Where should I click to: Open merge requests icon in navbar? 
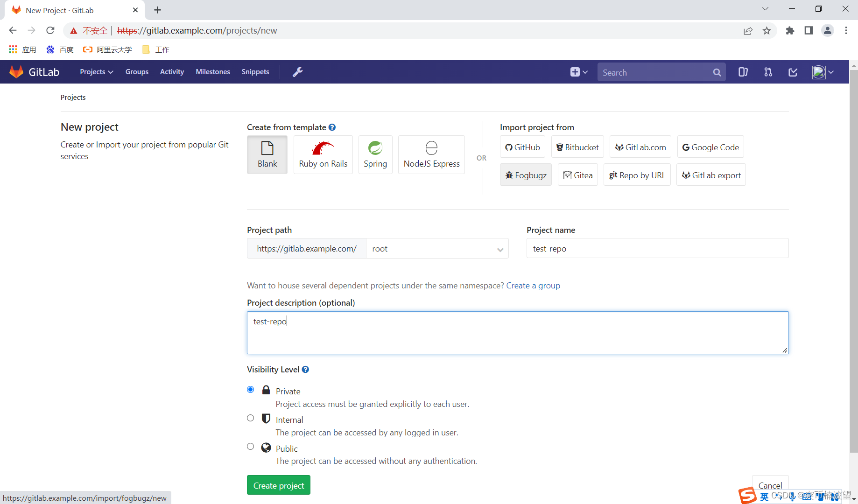click(x=768, y=72)
